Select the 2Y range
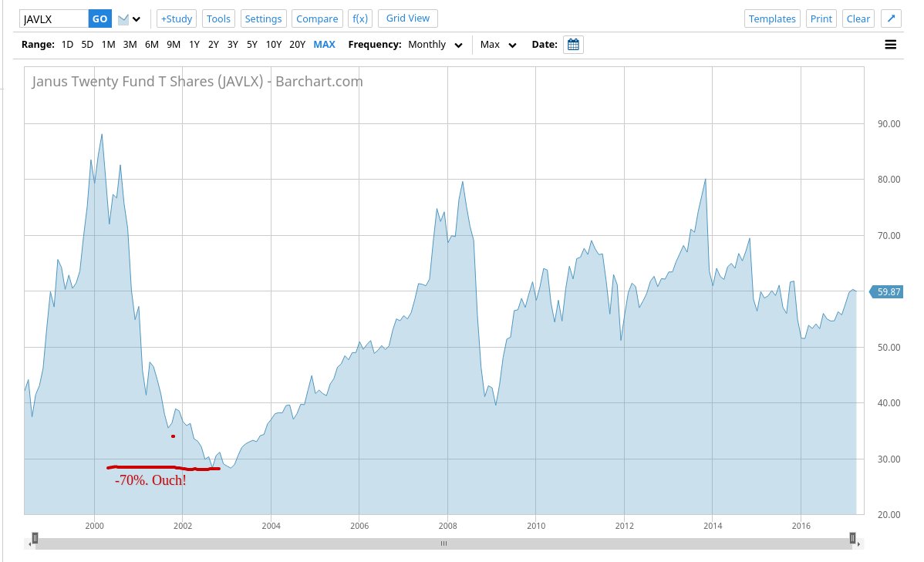The image size is (924, 562). click(214, 44)
